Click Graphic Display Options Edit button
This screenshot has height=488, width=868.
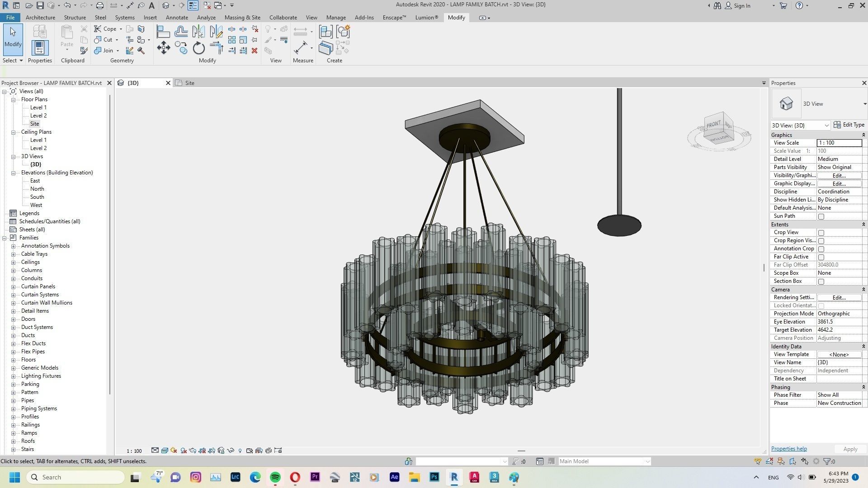(839, 184)
